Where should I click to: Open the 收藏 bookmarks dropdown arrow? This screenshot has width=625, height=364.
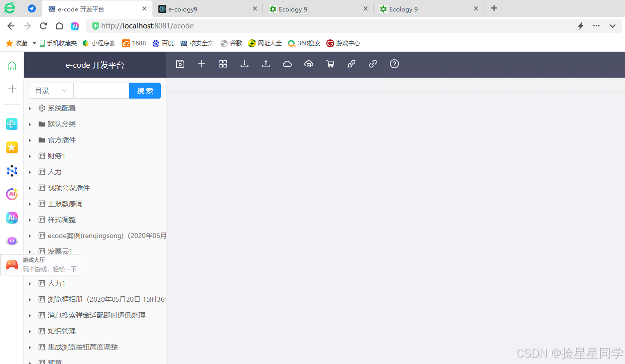pyautogui.click(x=34, y=43)
